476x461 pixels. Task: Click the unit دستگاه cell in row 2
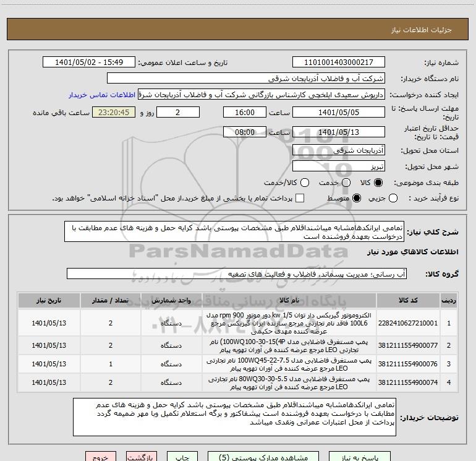click(171, 345)
